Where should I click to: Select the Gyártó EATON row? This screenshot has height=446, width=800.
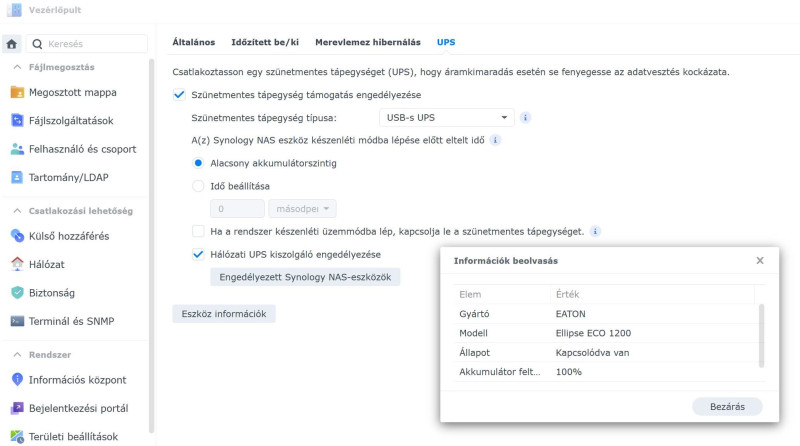click(606, 314)
